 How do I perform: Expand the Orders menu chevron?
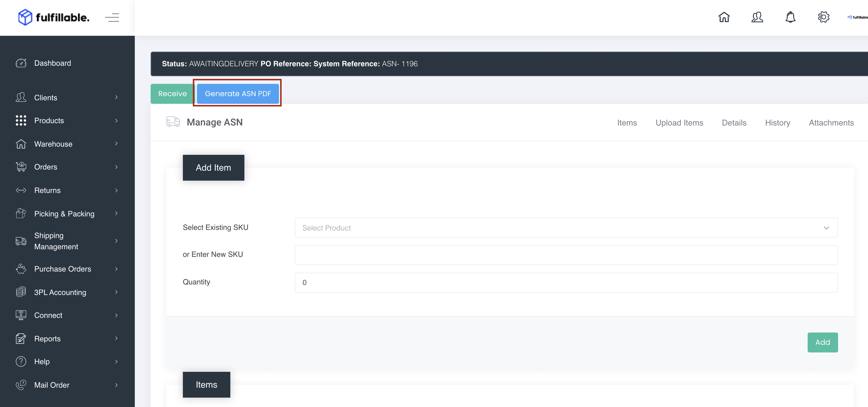[116, 167]
